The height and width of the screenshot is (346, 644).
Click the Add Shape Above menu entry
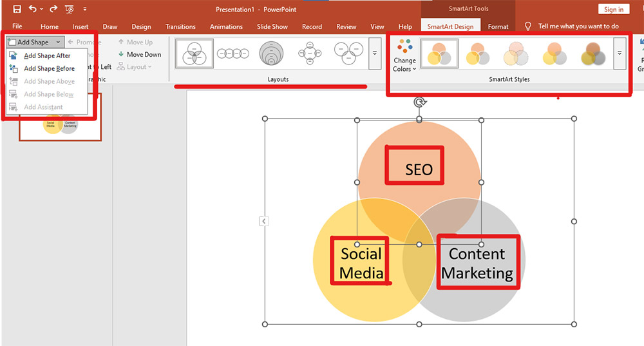coord(47,81)
